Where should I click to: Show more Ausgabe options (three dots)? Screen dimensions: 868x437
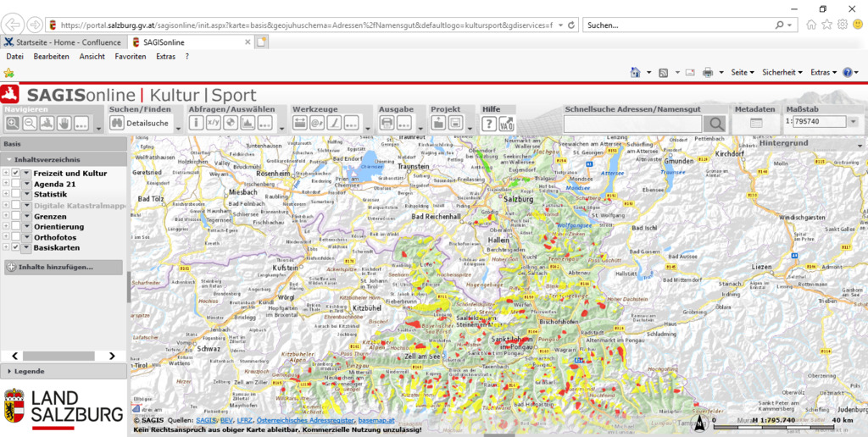(403, 124)
